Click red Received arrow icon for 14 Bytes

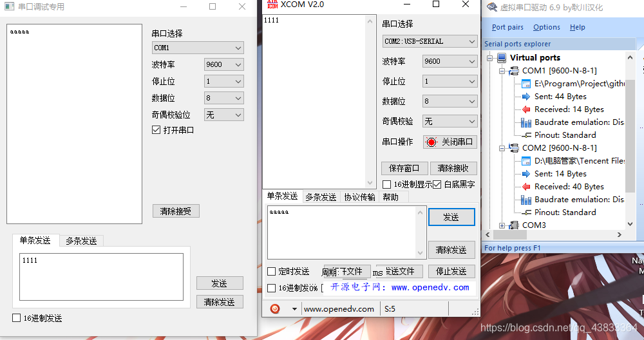(526, 109)
